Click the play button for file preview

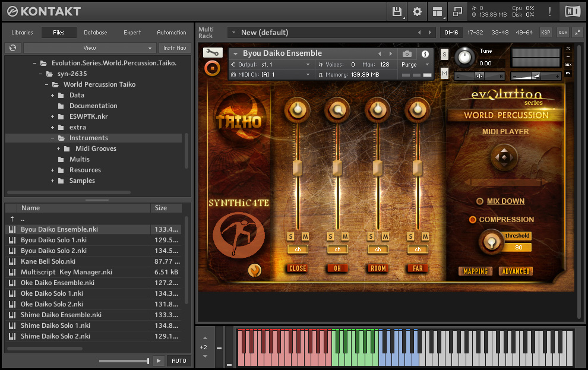point(159,360)
